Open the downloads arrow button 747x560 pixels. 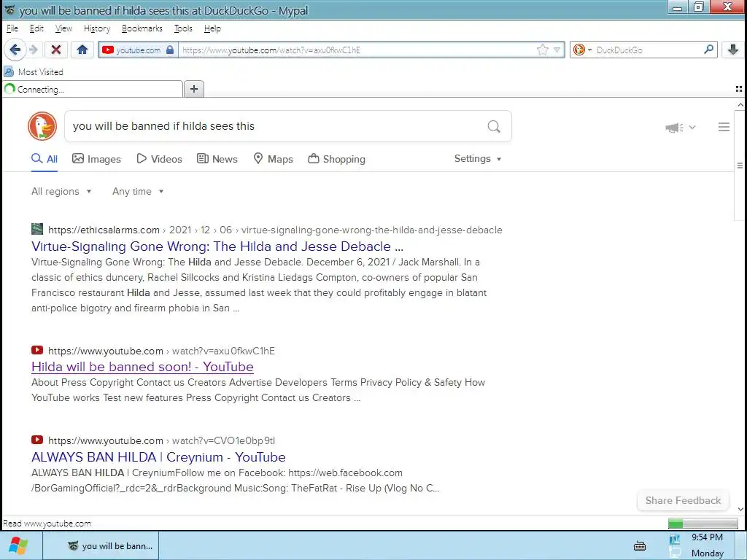[733, 50]
